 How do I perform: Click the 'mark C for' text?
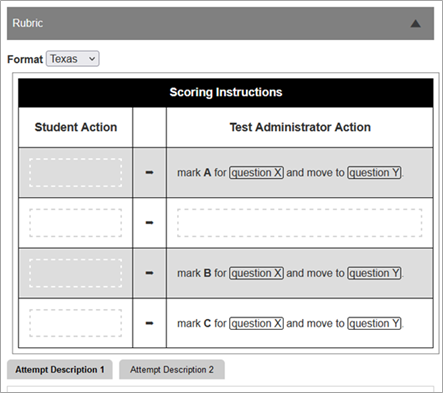[202, 323]
